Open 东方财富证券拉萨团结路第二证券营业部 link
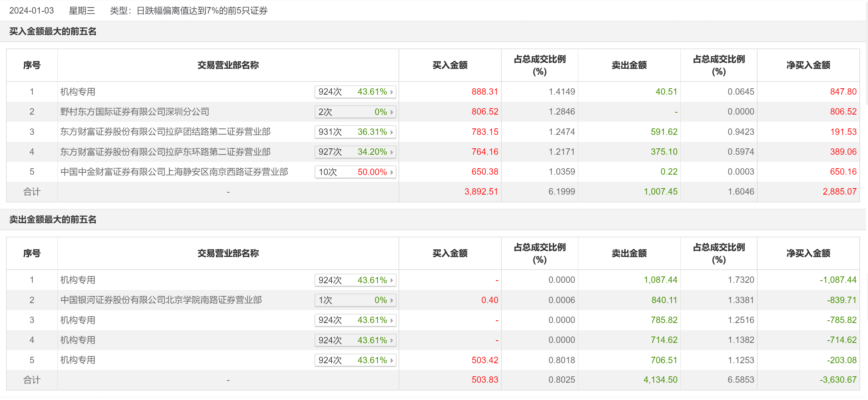The width and height of the screenshot is (868, 400). 165,132
